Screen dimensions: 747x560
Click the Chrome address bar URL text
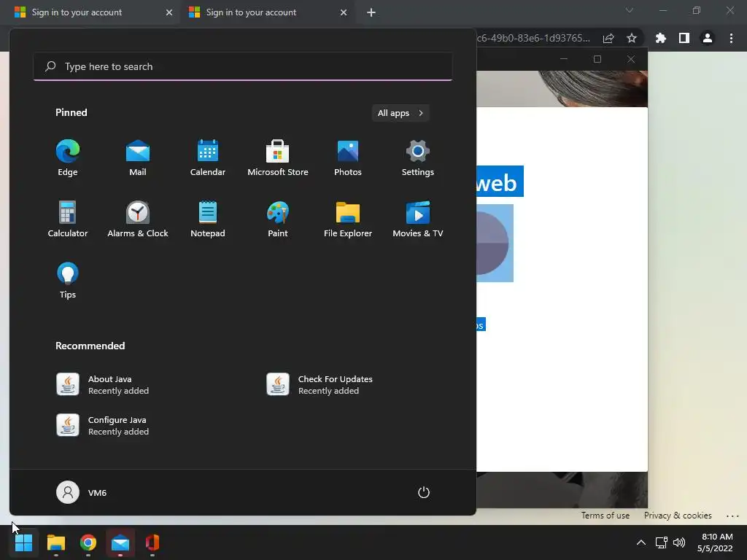(x=533, y=38)
